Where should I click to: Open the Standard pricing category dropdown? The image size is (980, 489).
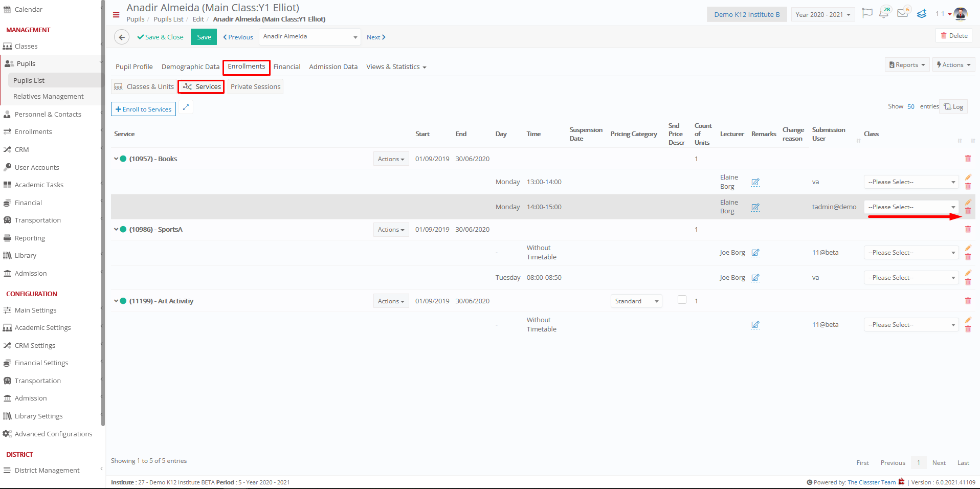coord(636,301)
